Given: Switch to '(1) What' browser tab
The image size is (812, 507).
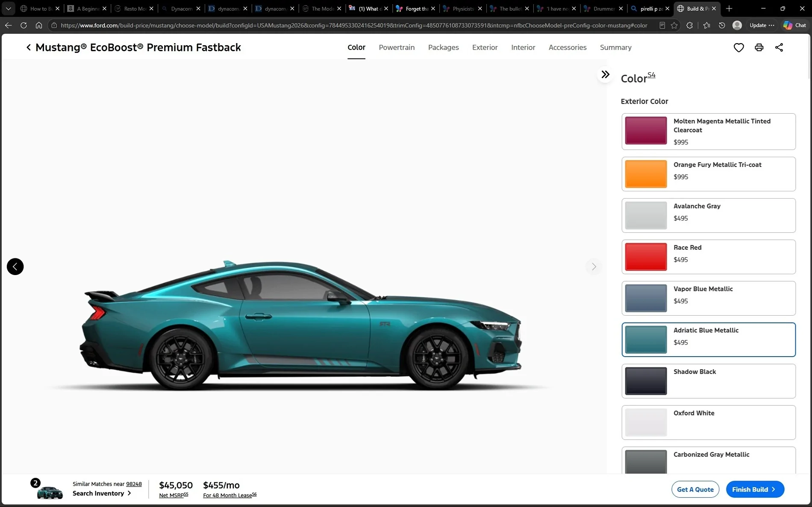Looking at the screenshot, I should (x=369, y=9).
